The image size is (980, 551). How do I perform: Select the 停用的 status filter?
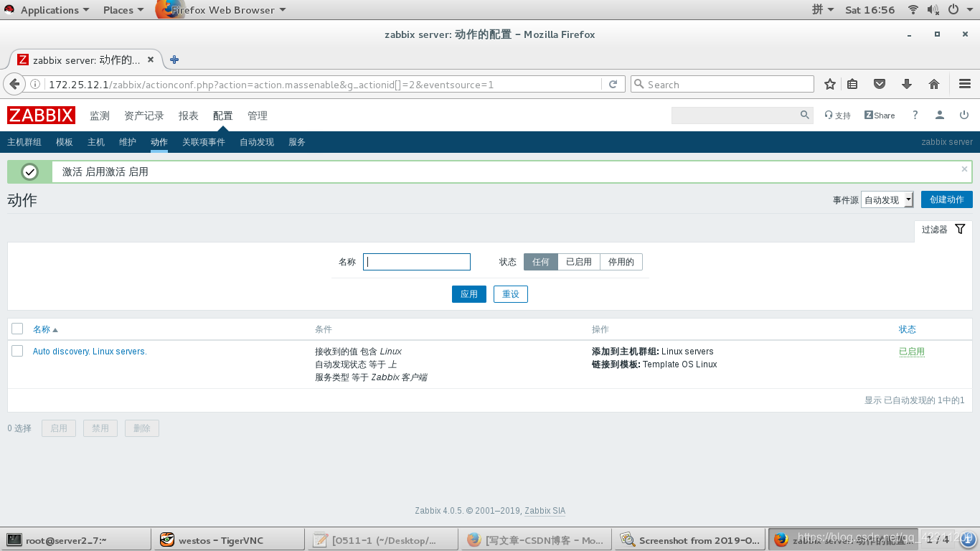(x=621, y=262)
